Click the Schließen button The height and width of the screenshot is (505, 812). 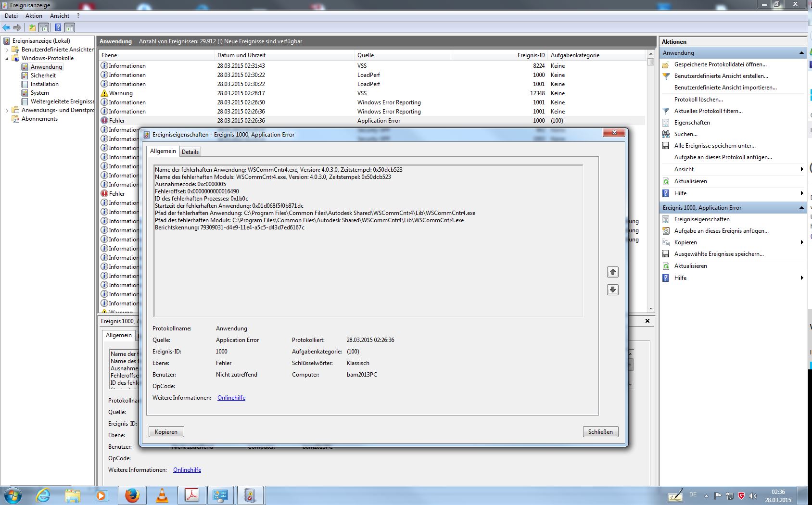[x=600, y=432]
